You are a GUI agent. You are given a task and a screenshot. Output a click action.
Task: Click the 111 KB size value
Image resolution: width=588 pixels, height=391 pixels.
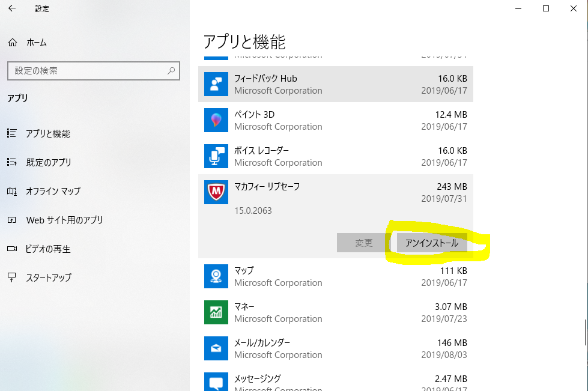(453, 270)
